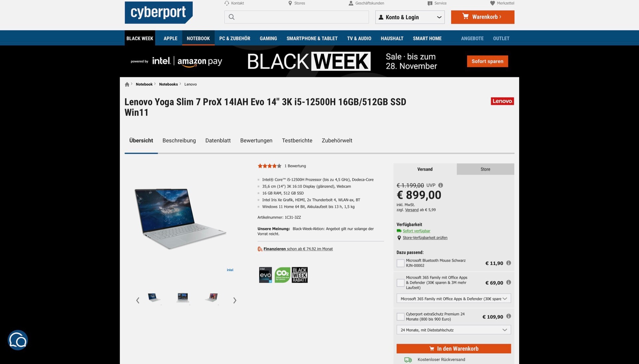Click the Black Week Rabatt badge
The height and width of the screenshot is (364, 639).
point(300,275)
